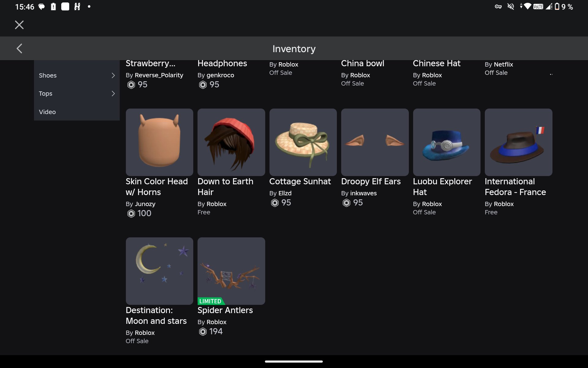Open Luobu Explorer Hat item image

pos(447,142)
